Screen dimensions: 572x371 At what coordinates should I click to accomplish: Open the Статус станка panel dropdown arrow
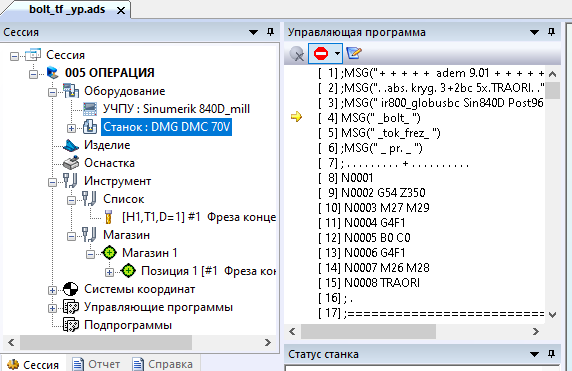(x=534, y=354)
